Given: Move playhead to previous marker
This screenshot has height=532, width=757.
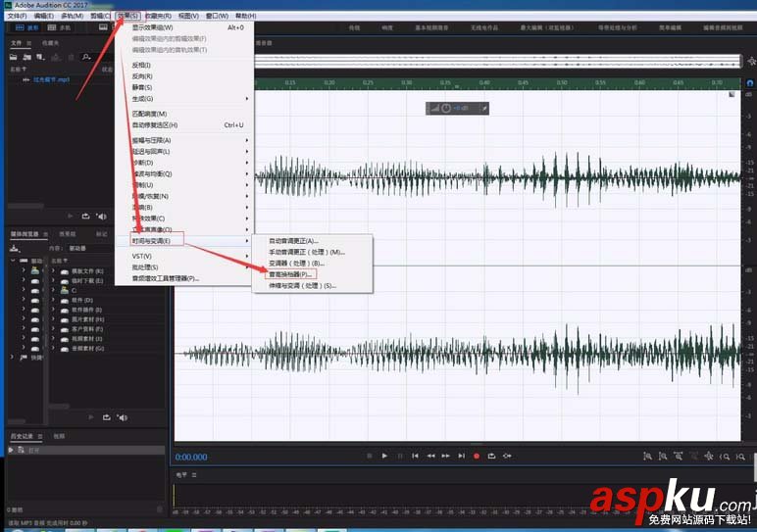Looking at the screenshot, I should 415,456.
